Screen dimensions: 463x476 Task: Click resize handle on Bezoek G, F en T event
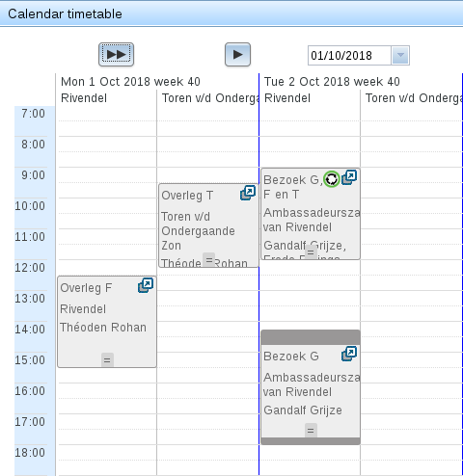(311, 251)
